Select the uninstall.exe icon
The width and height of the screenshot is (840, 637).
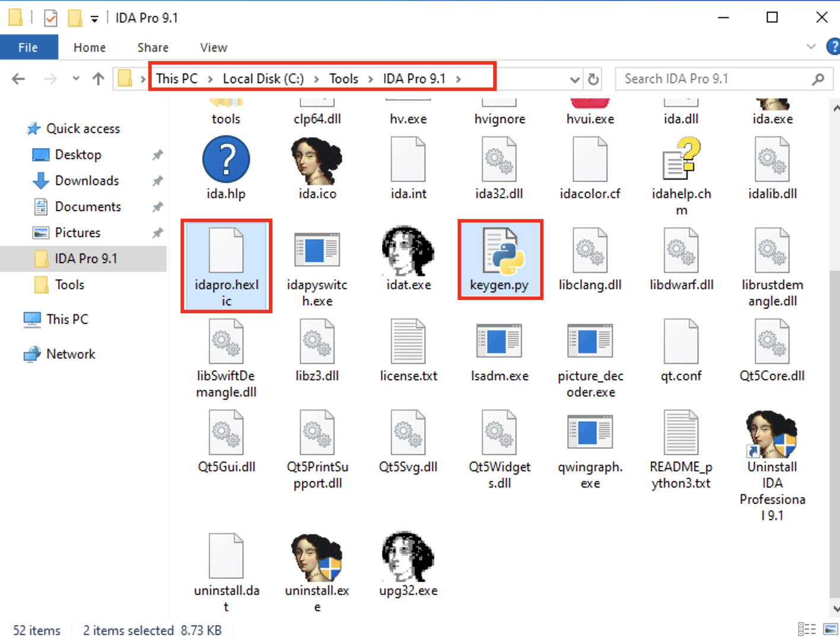point(317,558)
